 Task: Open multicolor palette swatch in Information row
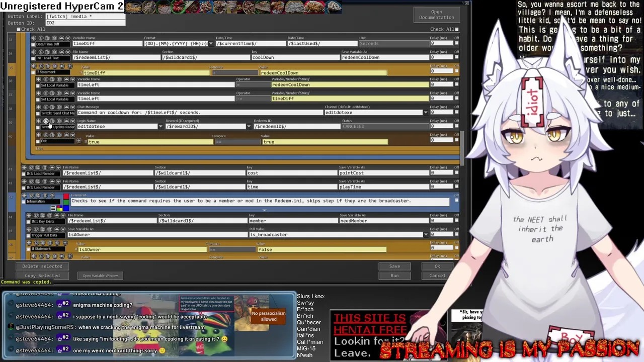(59, 208)
